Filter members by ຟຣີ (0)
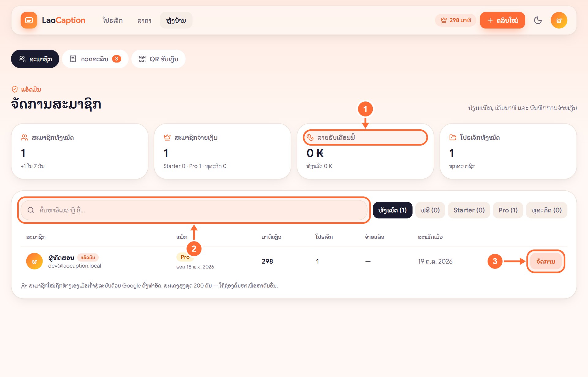The width and height of the screenshot is (588, 377). click(430, 210)
